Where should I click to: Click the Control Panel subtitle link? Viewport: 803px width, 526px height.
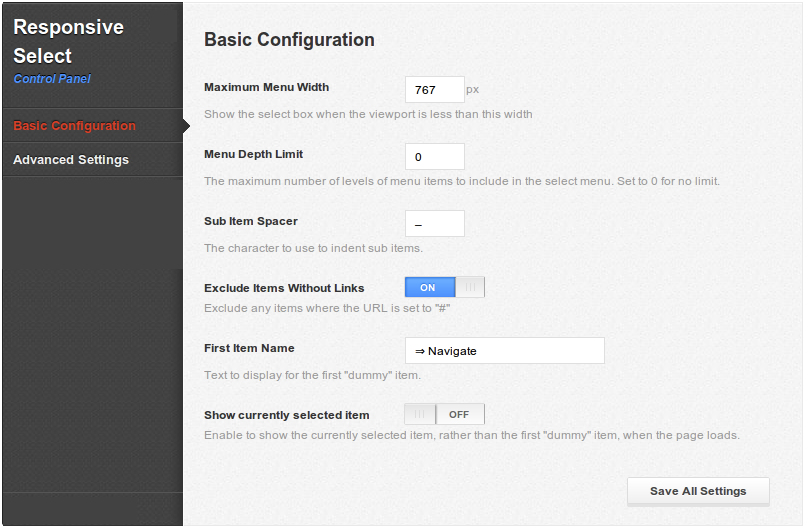pyautogui.click(x=52, y=79)
